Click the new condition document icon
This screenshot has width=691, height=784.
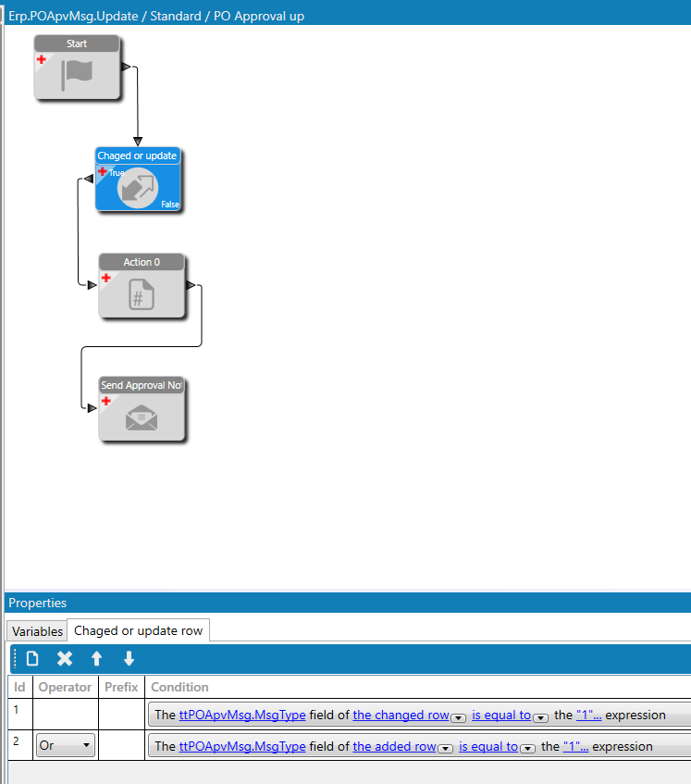(32, 658)
